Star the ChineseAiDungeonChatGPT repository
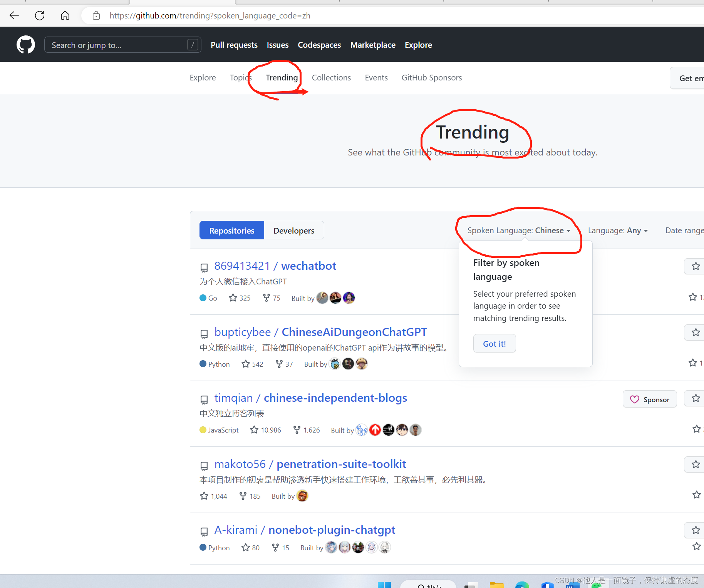This screenshot has width=704, height=588. coord(695,332)
